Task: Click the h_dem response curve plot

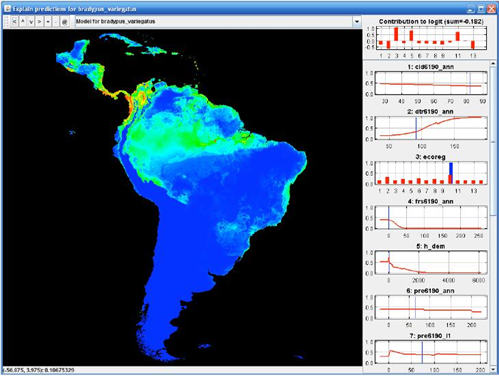Action: pos(431,262)
